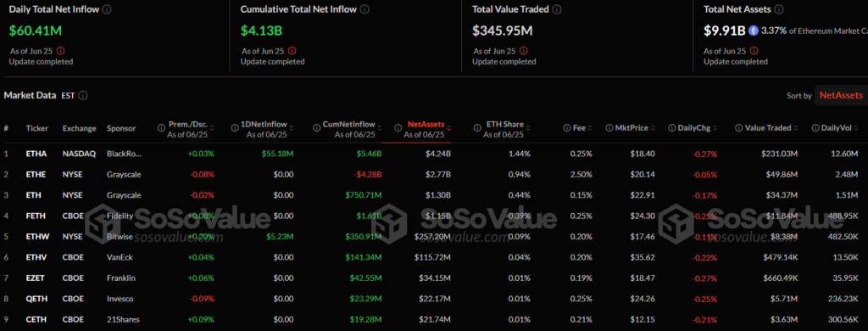Toggle sort arrows on ETH Share column

527,128
